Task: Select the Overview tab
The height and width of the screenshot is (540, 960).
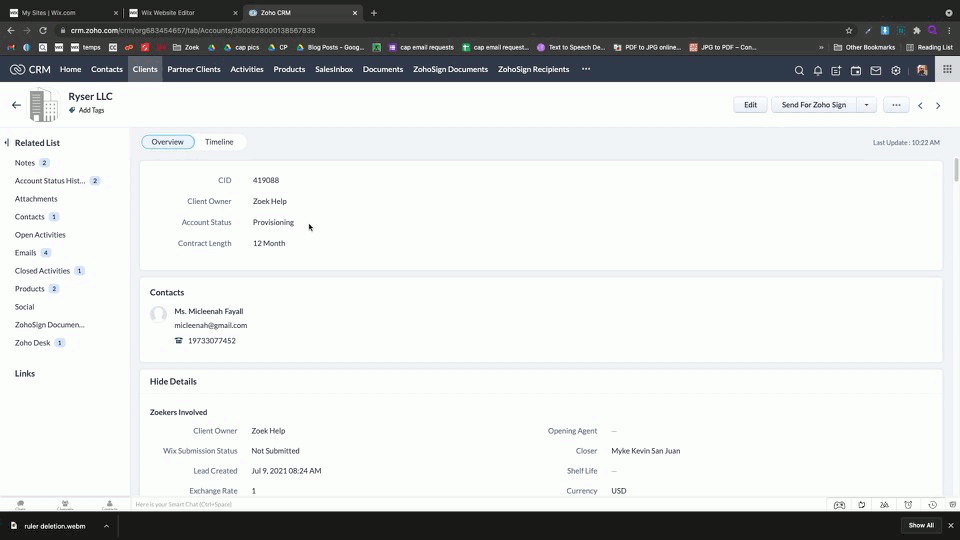Action: (x=168, y=141)
